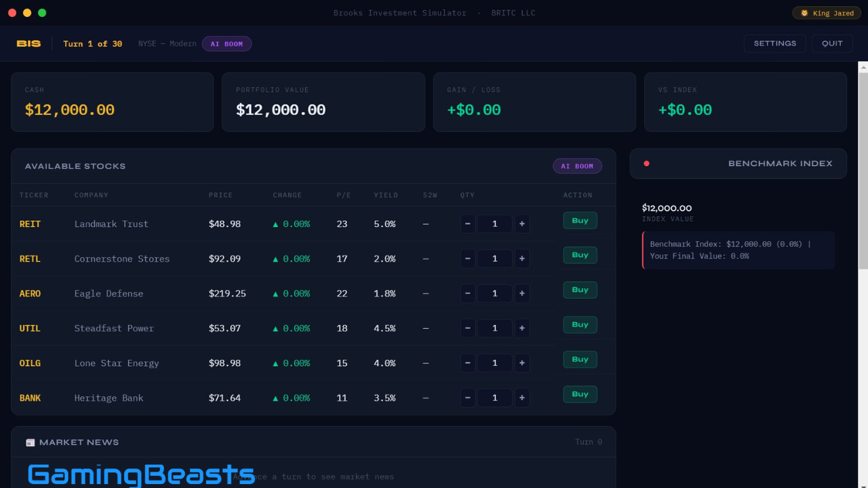Buy Lone Star Energy OILG stock
The height and width of the screenshot is (488, 868).
580,359
